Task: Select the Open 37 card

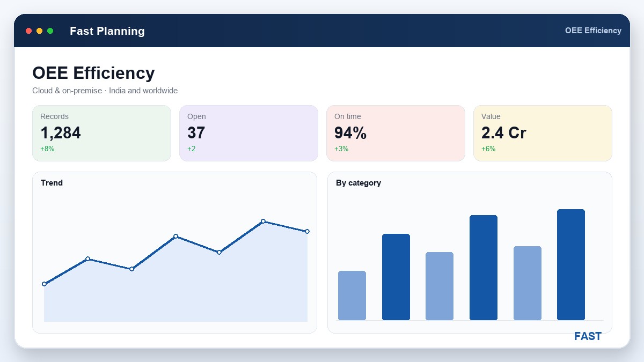Action: (248, 133)
